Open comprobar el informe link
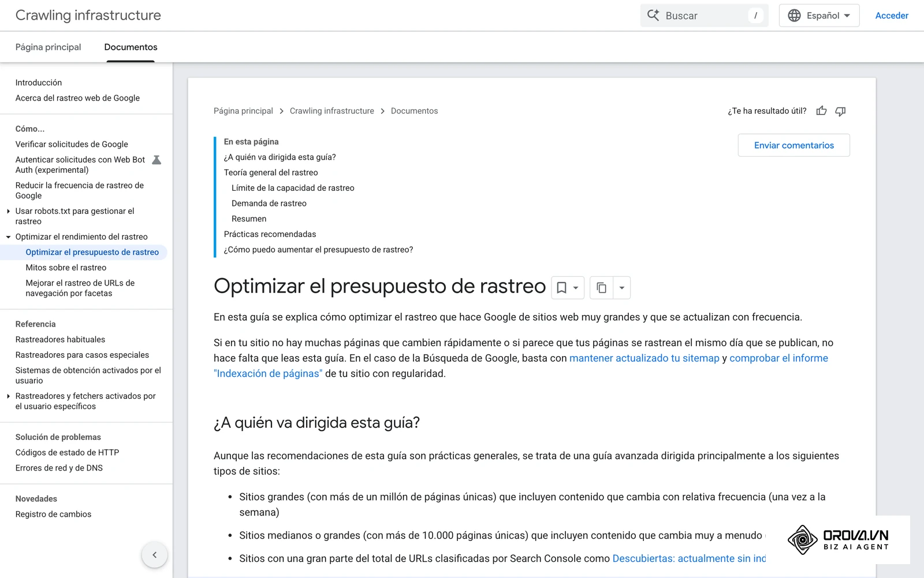924x578 pixels. pos(778,358)
